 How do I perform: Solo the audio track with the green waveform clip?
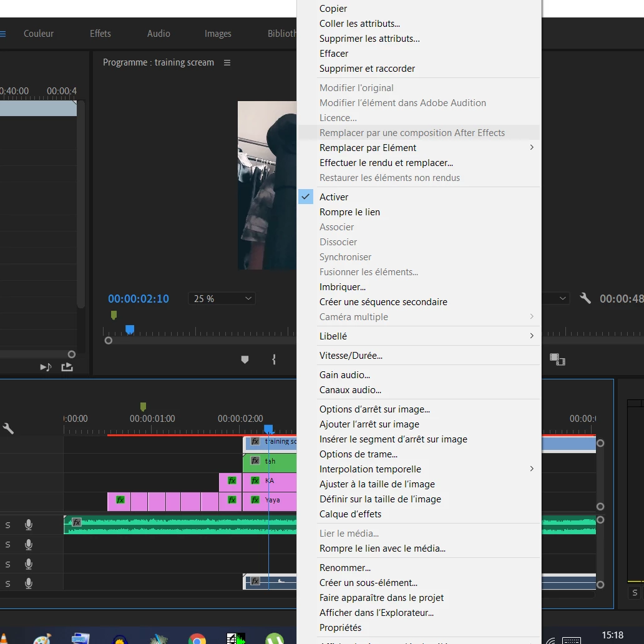point(7,525)
